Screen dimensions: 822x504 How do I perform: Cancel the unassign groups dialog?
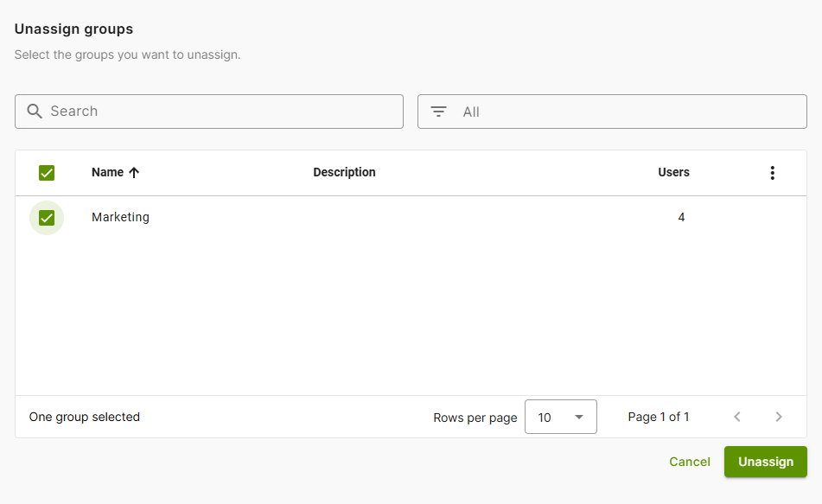coord(690,462)
